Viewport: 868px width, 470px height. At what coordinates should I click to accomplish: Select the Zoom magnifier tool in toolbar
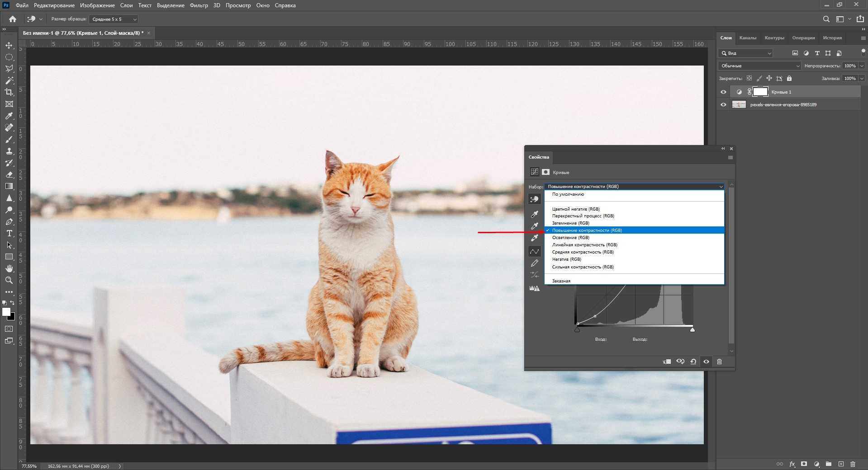[9, 280]
